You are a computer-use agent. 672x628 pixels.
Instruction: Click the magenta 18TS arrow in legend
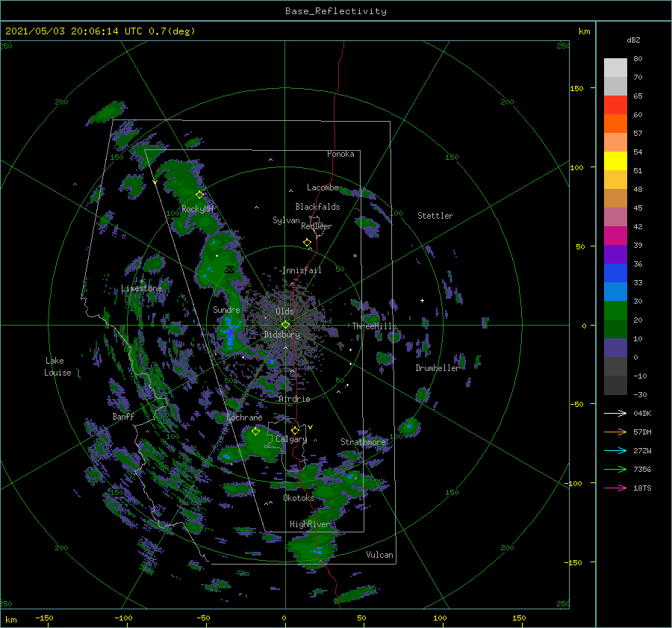click(615, 488)
